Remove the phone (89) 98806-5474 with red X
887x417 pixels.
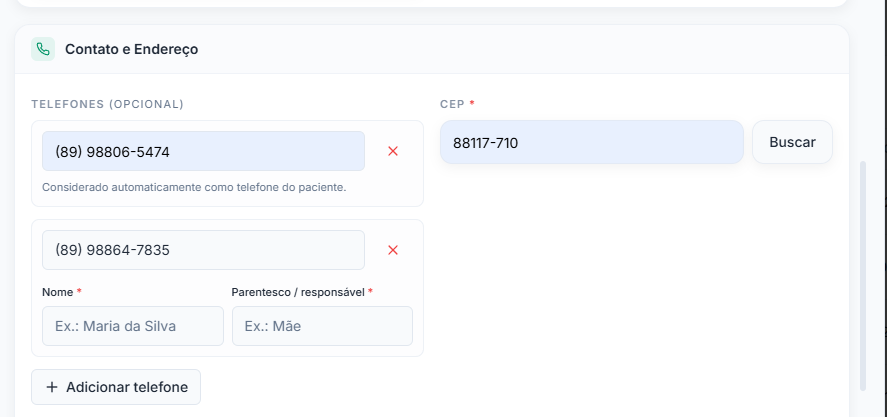pyautogui.click(x=393, y=151)
